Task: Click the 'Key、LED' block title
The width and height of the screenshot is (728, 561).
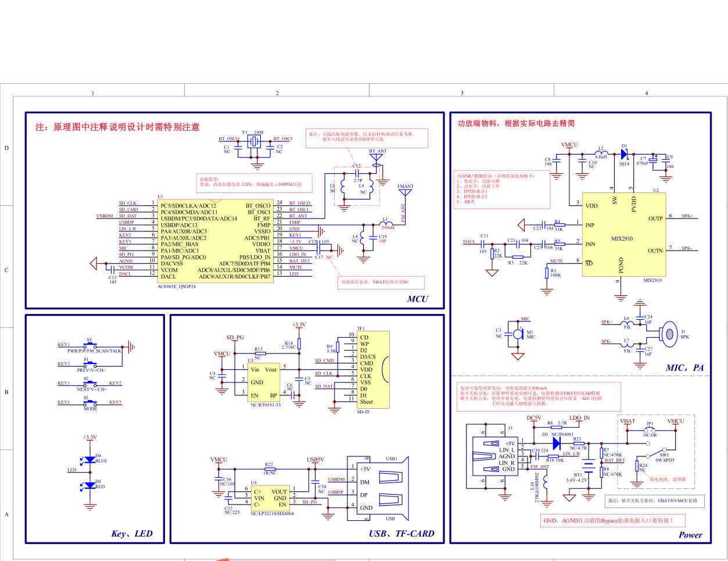Action: point(132,534)
